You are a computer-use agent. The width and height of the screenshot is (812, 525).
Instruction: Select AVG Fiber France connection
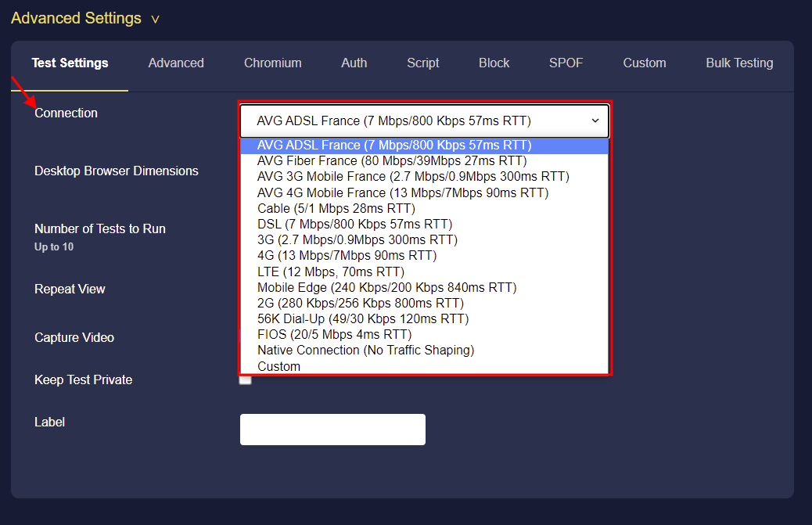pyautogui.click(x=425, y=161)
